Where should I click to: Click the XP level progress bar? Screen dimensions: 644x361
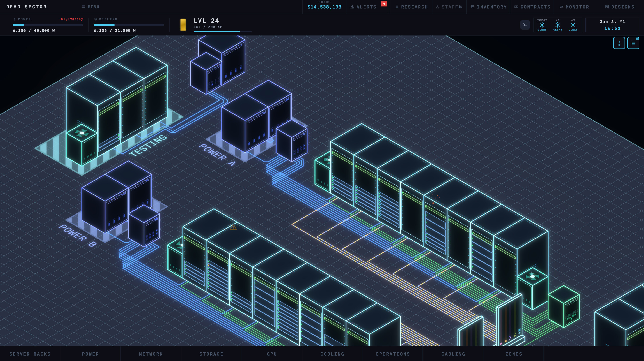(x=222, y=32)
